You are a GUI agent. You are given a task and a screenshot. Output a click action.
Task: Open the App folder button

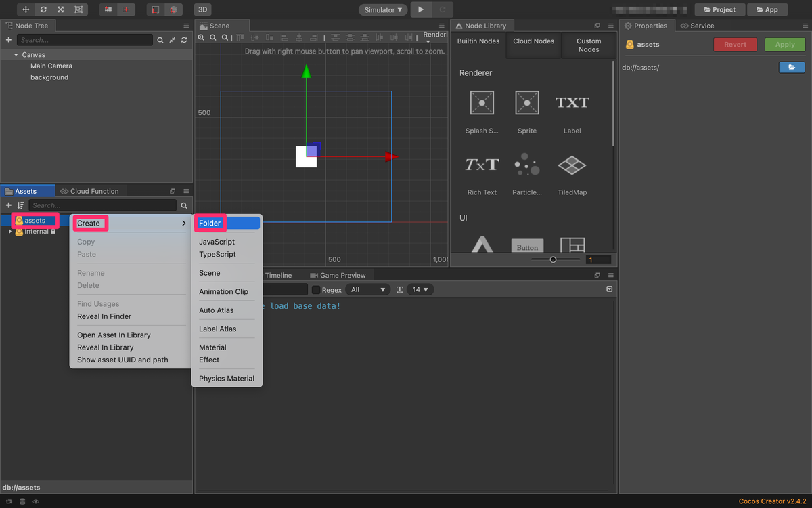coord(767,9)
